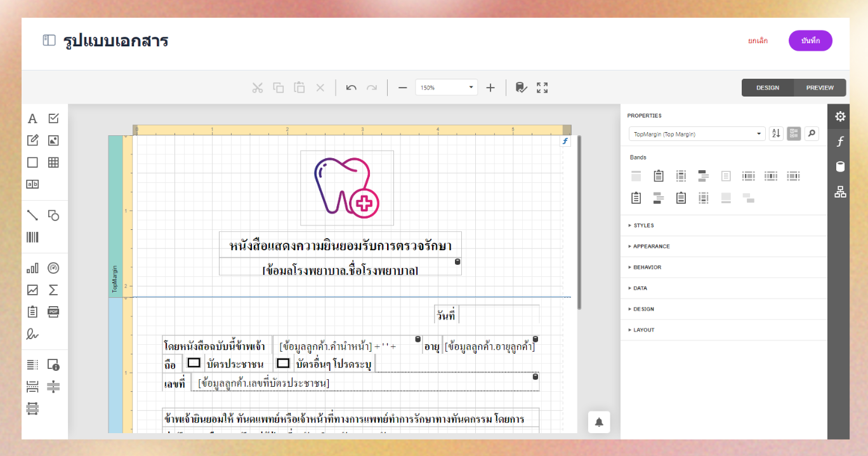
Task: Select the Chart control in toolbox
Action: (32, 268)
